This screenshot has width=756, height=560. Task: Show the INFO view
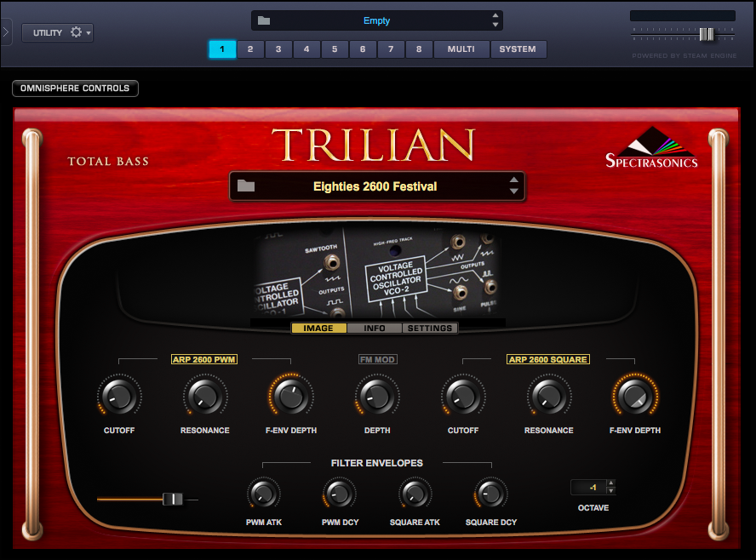click(x=374, y=329)
